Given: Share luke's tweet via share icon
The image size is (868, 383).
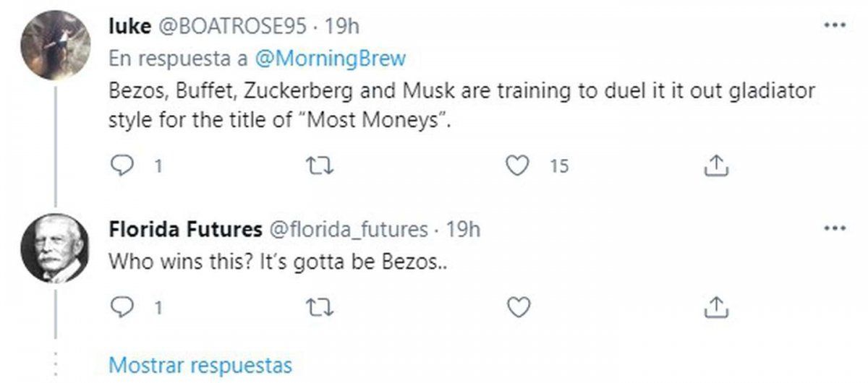Looking at the screenshot, I should click(x=715, y=167).
